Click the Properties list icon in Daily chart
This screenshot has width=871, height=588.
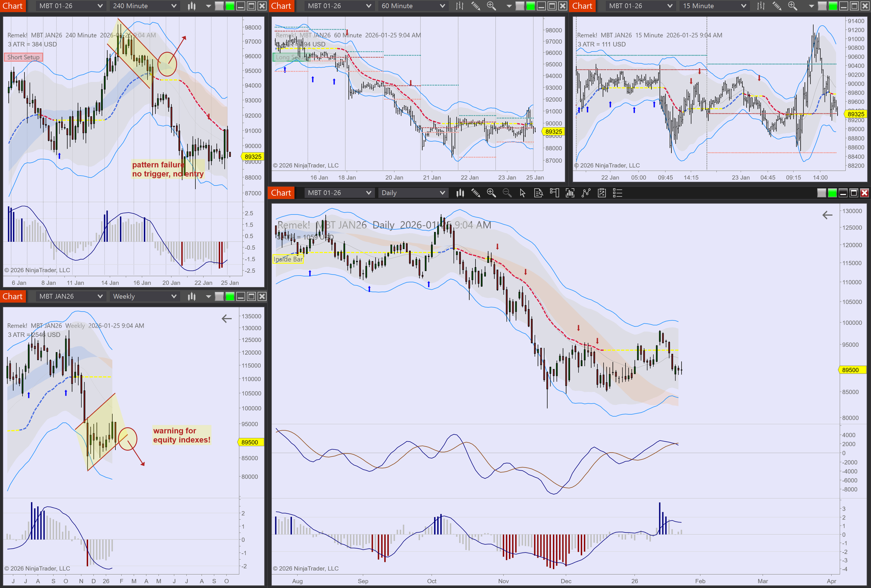click(x=617, y=193)
